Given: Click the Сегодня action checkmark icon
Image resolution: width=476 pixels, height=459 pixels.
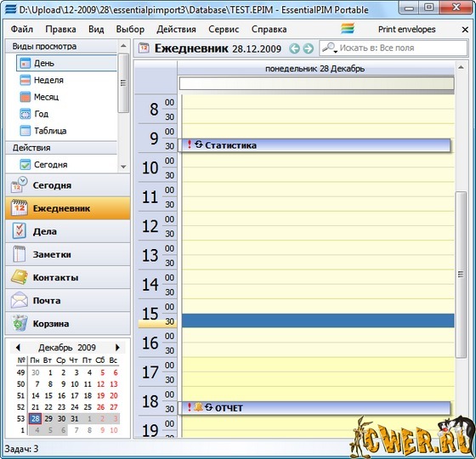Looking at the screenshot, I should [x=25, y=165].
